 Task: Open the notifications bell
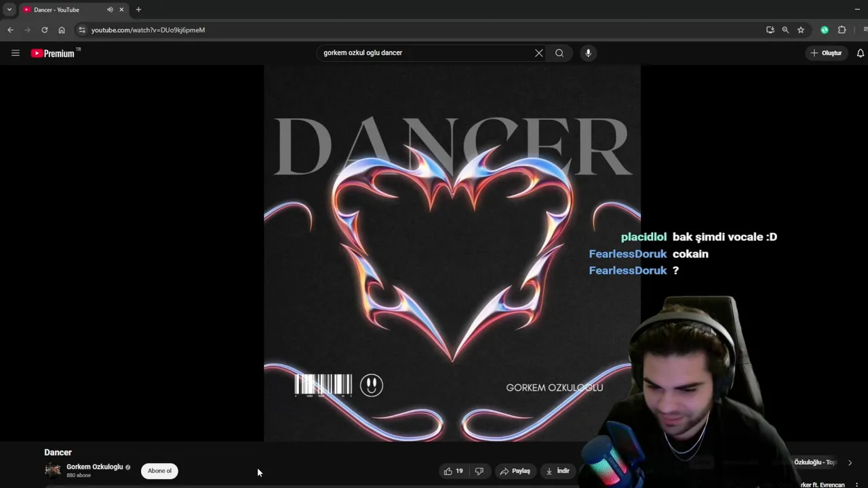pos(861,53)
